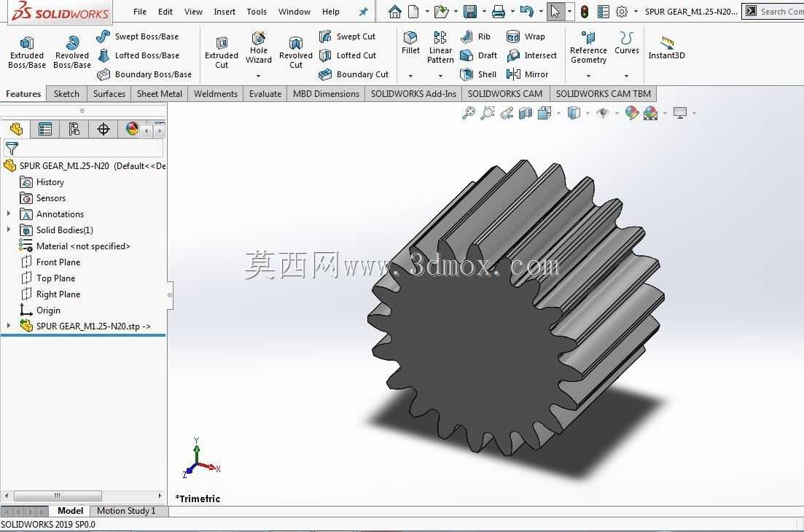Activate the Extruded Cut tool

point(222,52)
